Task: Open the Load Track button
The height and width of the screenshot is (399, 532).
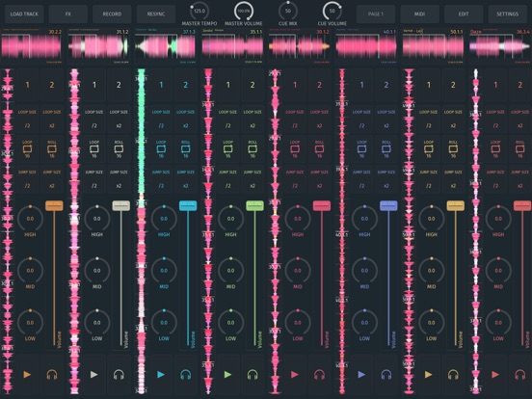Action: tap(24, 13)
